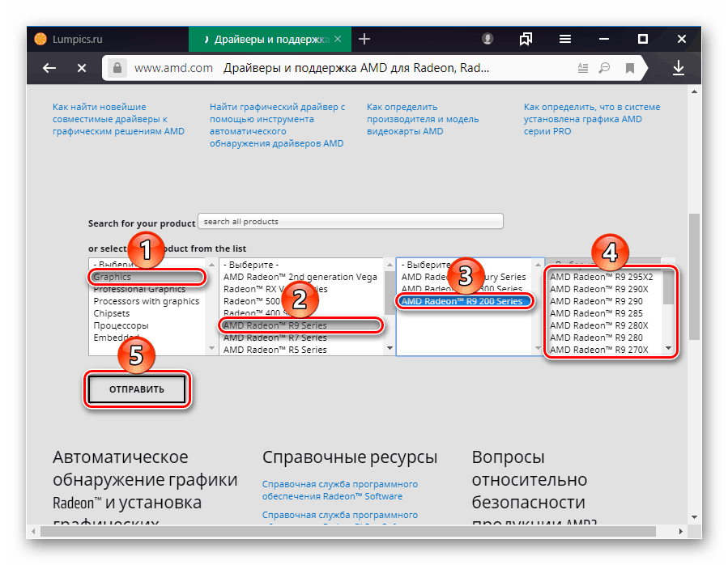Select the Драйверы и поддержка tab
This screenshot has width=728, height=565.
(x=270, y=39)
